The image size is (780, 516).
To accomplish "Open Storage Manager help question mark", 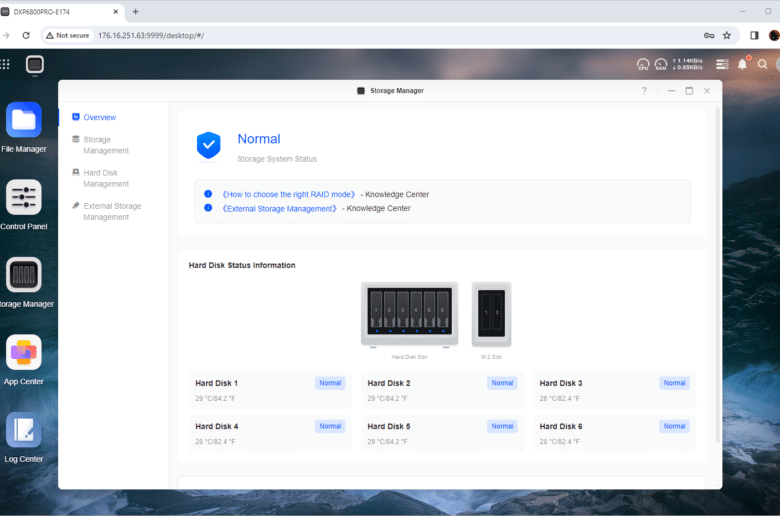I will [x=644, y=91].
